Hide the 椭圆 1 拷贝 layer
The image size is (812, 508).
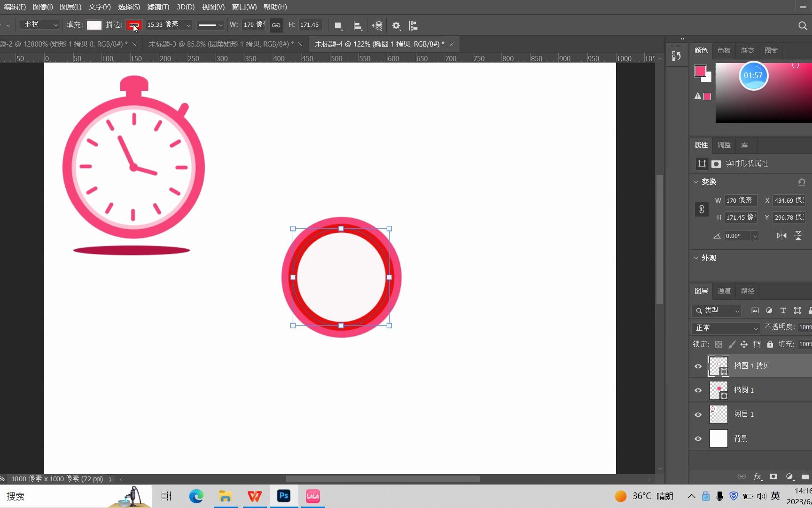point(698,366)
